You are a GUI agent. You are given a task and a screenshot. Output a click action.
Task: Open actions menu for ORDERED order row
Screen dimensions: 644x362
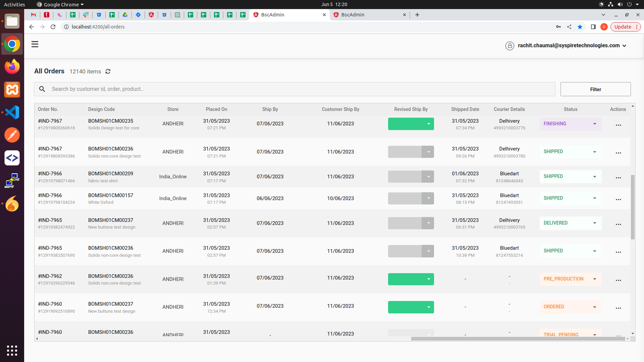point(618,308)
